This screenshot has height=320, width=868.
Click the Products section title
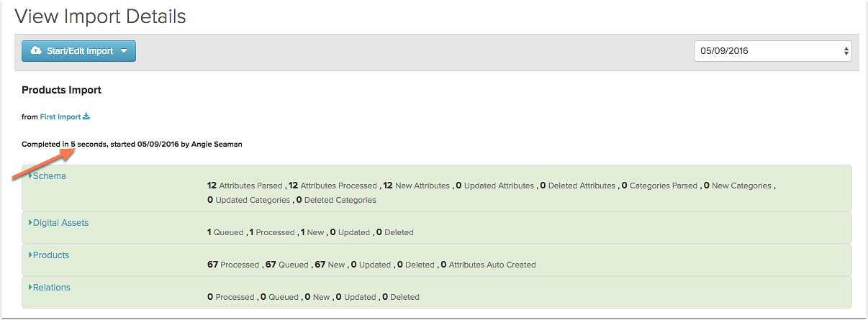point(51,255)
